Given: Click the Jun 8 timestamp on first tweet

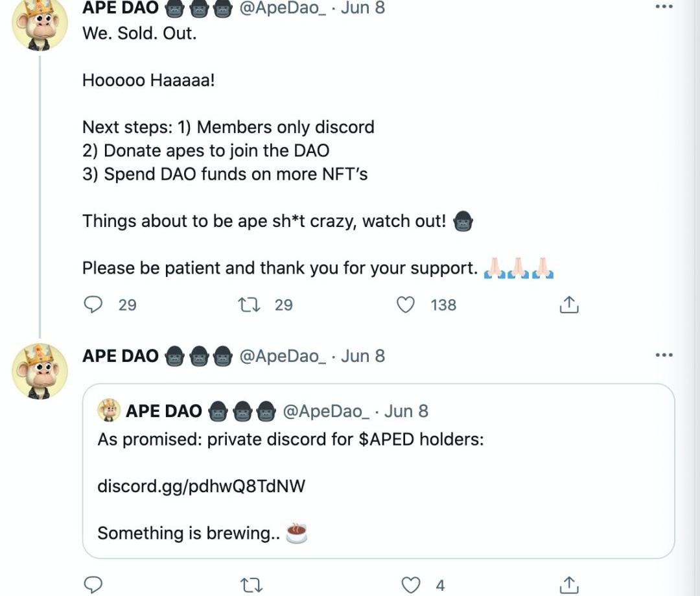Looking at the screenshot, I should click(x=363, y=8).
